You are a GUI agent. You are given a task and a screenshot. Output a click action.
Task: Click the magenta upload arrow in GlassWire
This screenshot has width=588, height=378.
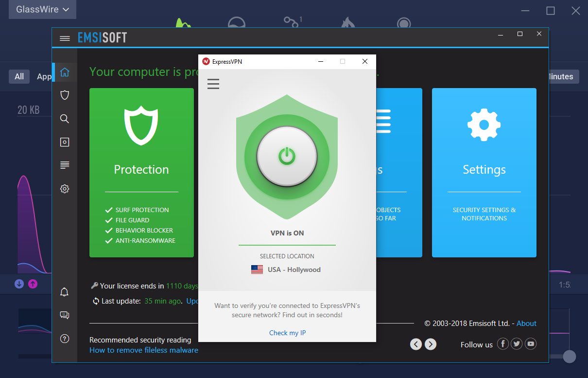(33, 284)
